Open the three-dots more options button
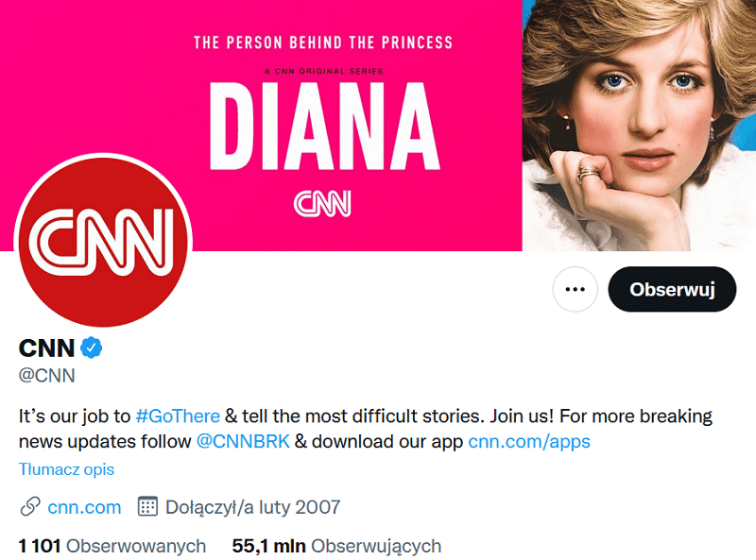756x560 pixels. [575, 289]
